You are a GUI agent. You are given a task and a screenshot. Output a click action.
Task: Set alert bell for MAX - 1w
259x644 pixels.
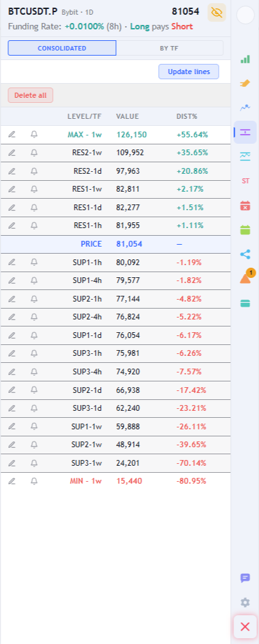[x=34, y=134]
